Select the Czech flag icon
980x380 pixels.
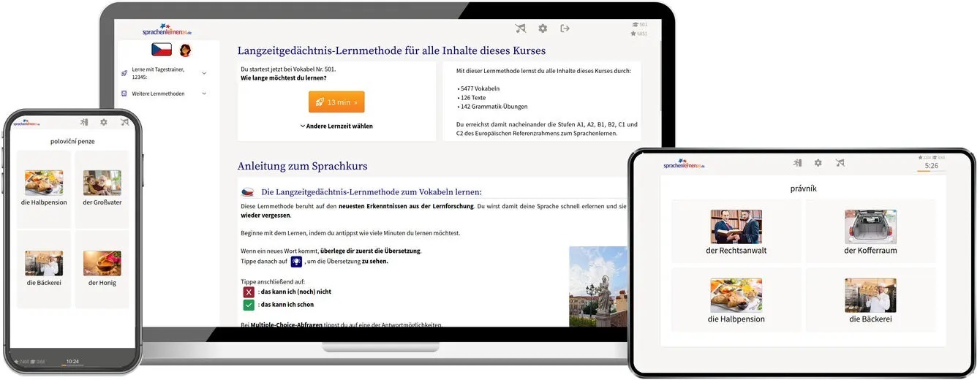pos(161,50)
